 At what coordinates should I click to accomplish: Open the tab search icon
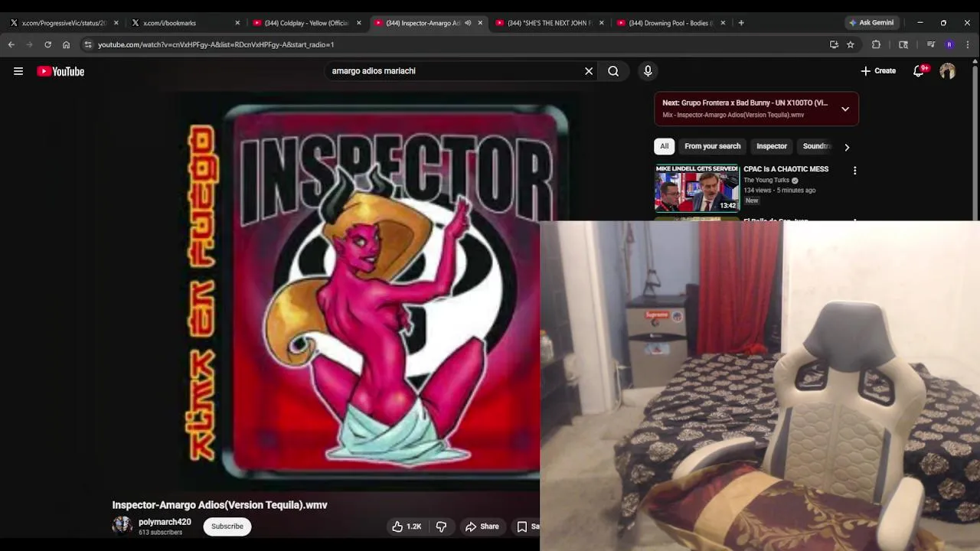click(x=903, y=44)
